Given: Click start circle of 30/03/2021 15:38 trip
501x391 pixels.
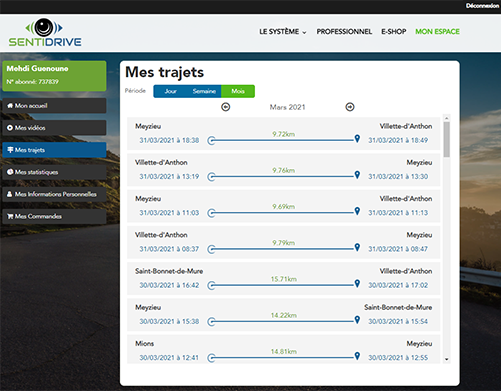Looking at the screenshot, I should pos(211,322).
